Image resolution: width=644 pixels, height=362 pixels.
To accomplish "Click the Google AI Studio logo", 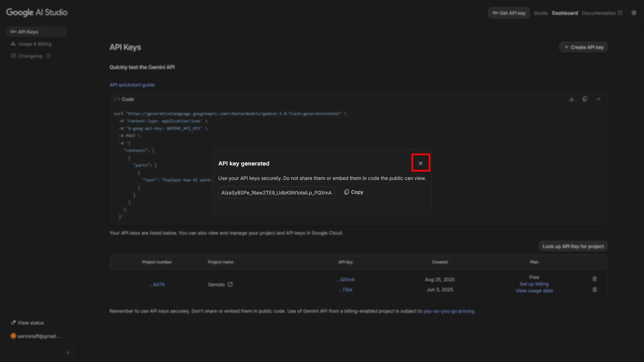I will tap(37, 12).
